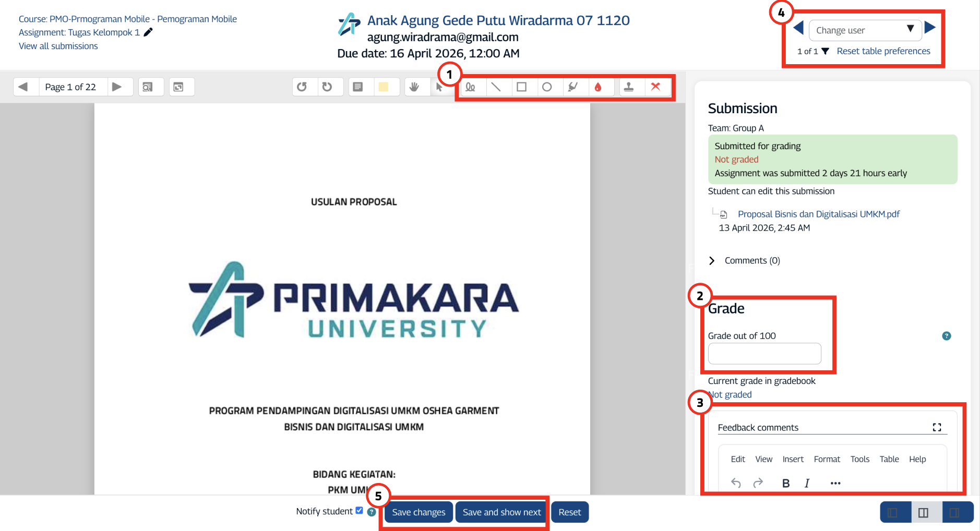980x531 pixels.
Task: Click Reset table preferences
Action: tap(883, 51)
